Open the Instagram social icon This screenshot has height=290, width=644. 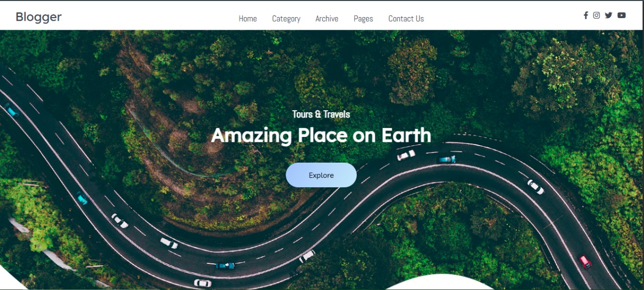(x=596, y=15)
